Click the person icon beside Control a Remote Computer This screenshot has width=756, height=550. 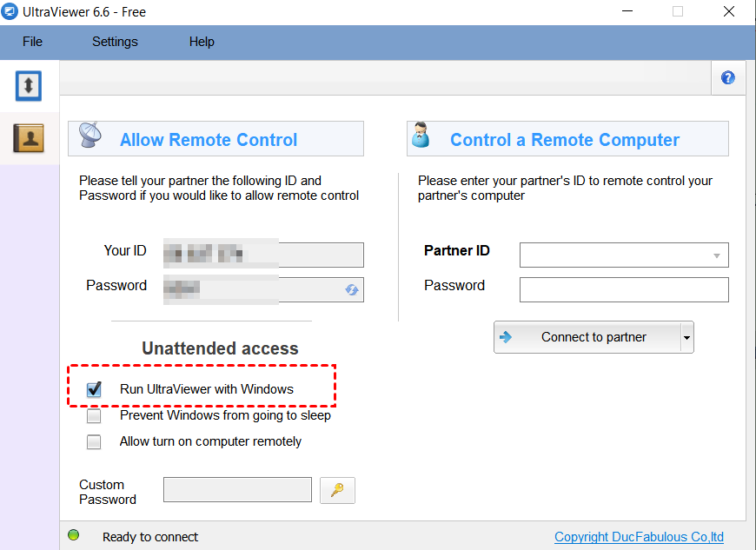pyautogui.click(x=421, y=137)
